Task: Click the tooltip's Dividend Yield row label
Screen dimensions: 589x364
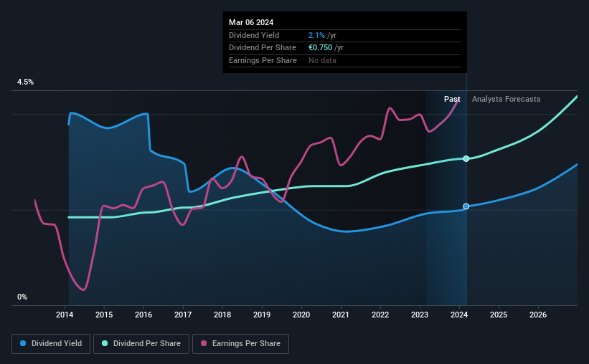Action: click(254, 35)
